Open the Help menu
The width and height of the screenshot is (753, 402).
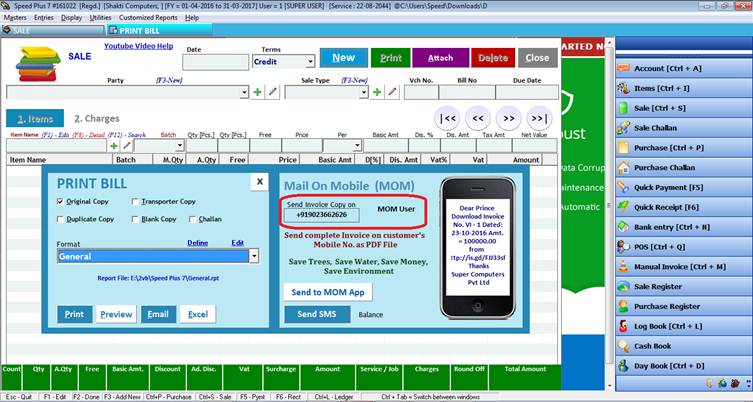click(x=192, y=18)
